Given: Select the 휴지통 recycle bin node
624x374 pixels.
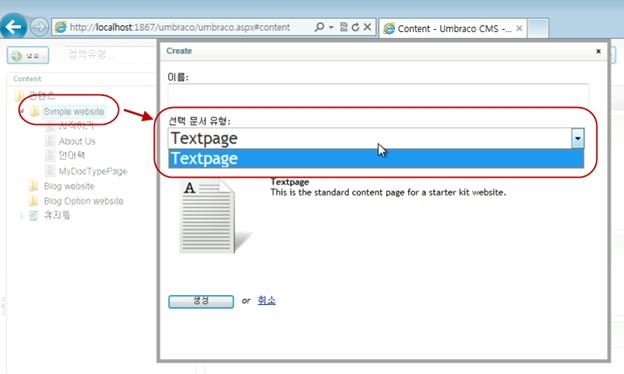Looking at the screenshot, I should click(x=57, y=216).
